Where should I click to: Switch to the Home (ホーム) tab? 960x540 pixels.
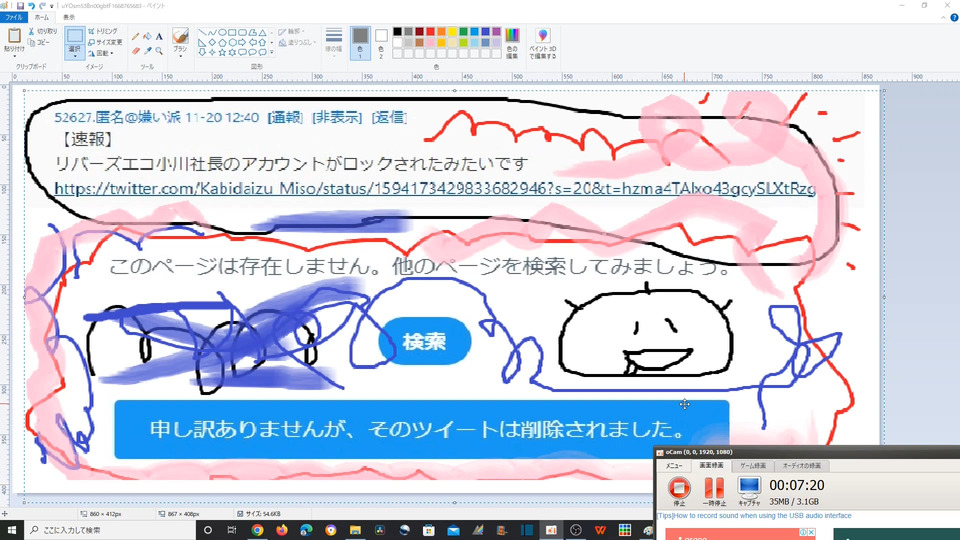(41, 17)
